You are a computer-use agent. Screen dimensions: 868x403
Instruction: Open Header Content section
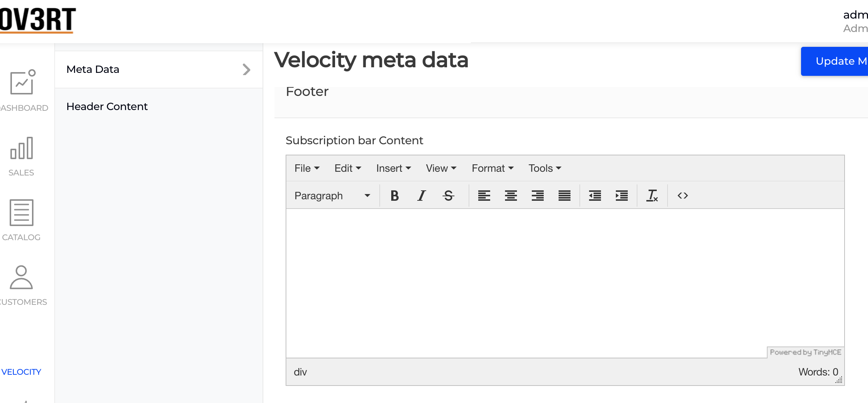107,107
